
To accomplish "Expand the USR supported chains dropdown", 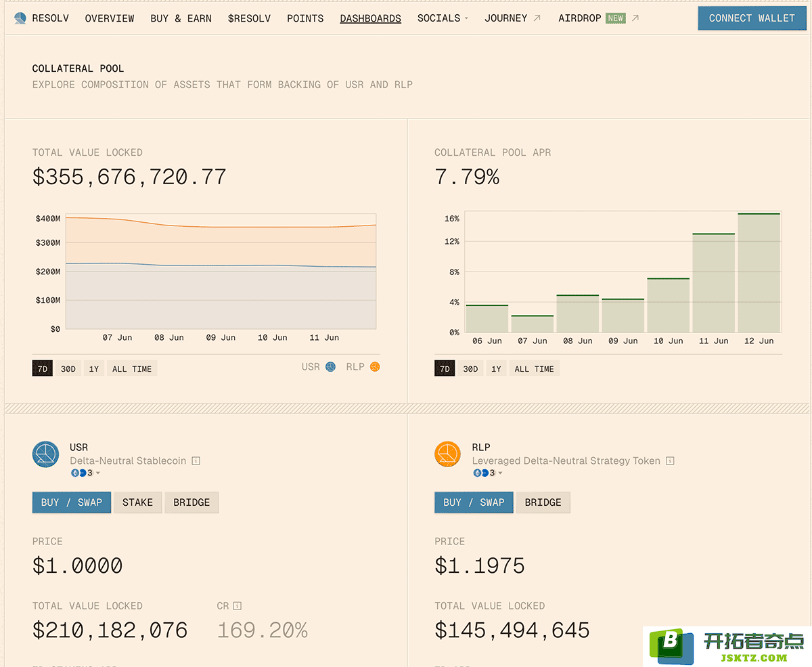I will tap(86, 473).
